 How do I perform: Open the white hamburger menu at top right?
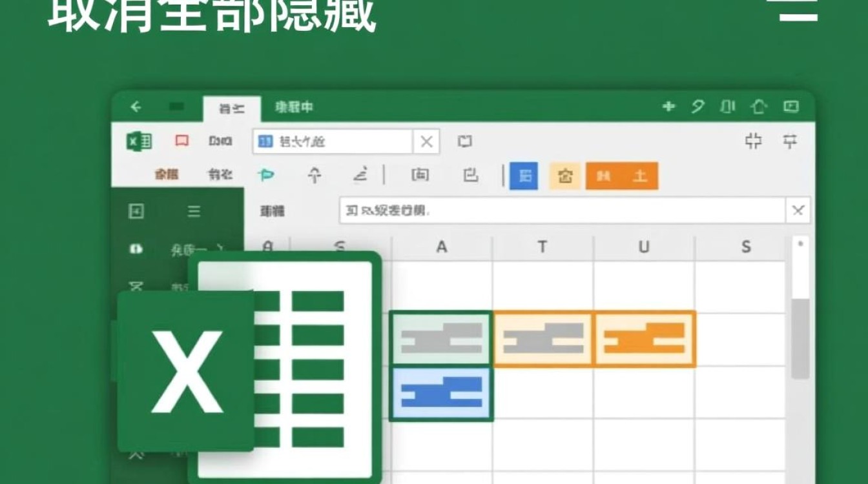pos(799,10)
